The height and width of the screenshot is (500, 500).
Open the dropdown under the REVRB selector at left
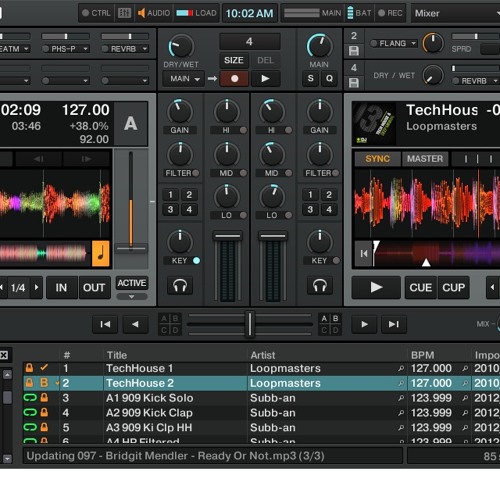[x=145, y=81]
